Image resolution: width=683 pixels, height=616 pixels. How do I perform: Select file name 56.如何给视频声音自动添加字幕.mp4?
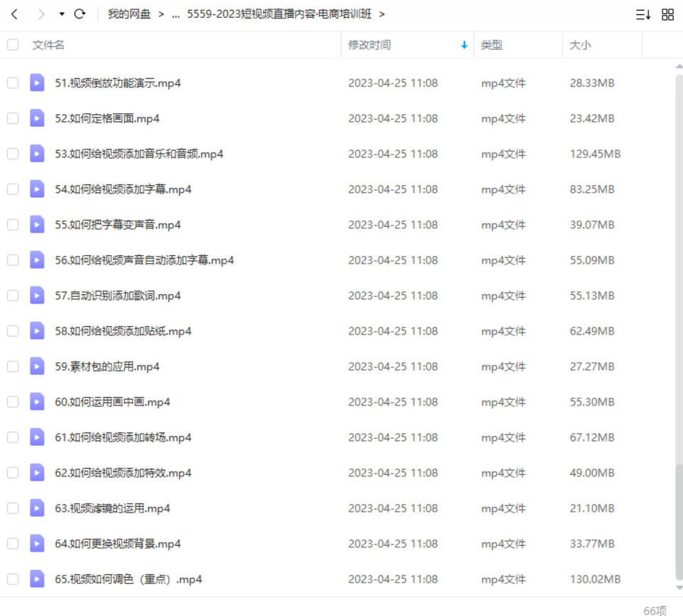point(144,260)
